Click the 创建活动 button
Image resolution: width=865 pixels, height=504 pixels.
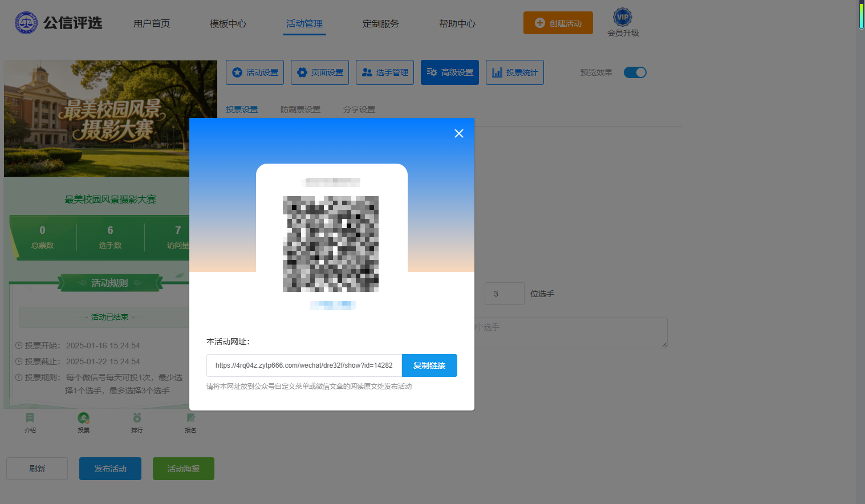(x=558, y=23)
